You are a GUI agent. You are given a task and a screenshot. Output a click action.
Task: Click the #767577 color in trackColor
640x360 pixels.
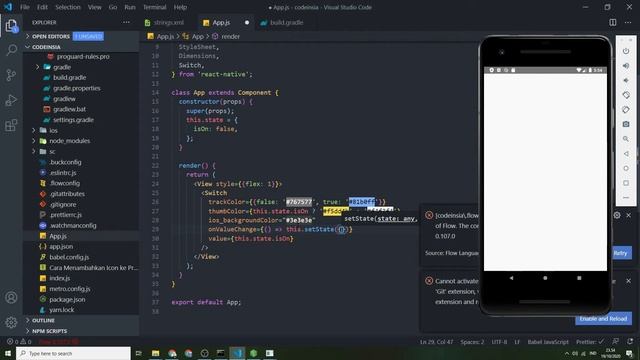pos(299,202)
